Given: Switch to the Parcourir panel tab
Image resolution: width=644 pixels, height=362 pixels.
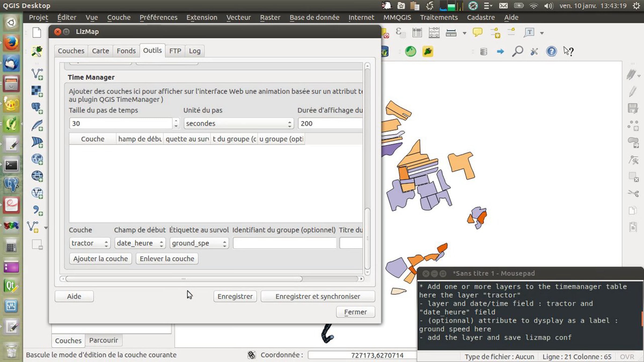Looking at the screenshot, I should (104, 340).
